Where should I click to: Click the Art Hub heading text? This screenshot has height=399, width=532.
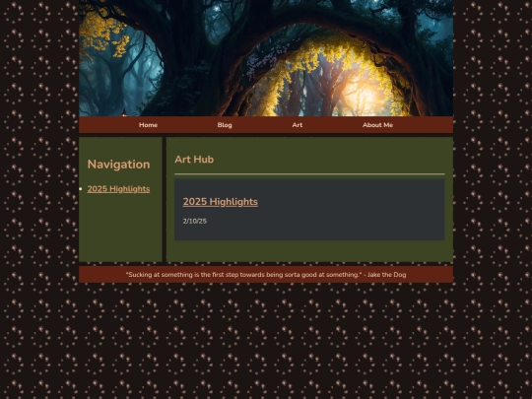[x=194, y=160]
